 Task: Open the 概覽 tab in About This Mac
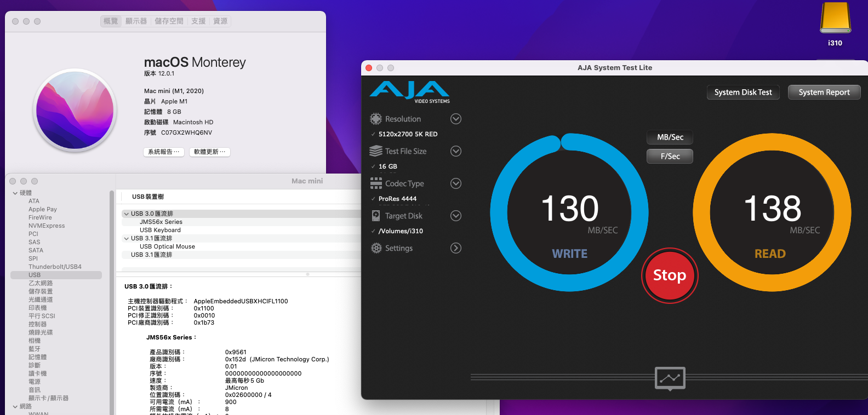pyautogui.click(x=111, y=21)
